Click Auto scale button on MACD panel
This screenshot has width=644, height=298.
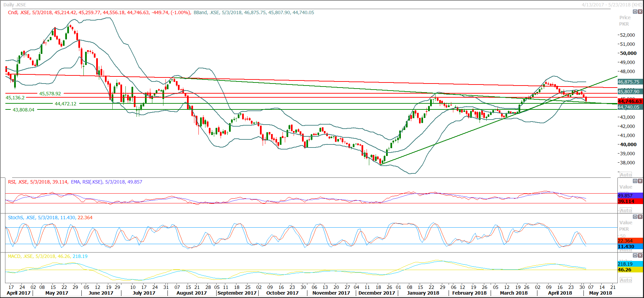tap(626, 280)
